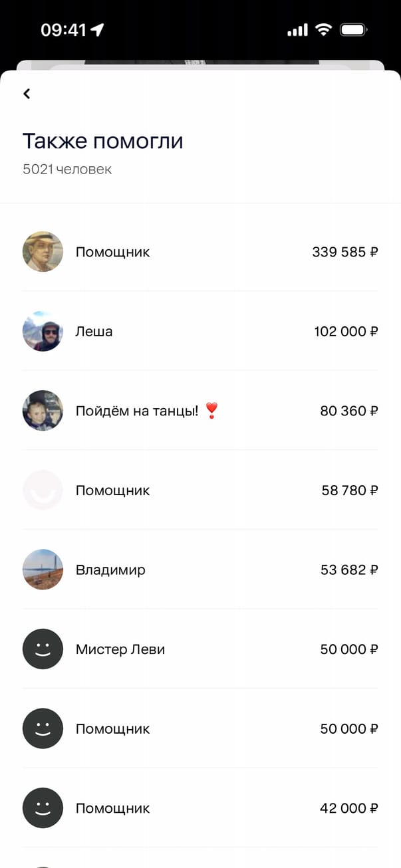Viewport: 401px width, 868px height.
Task: Tap the Помощник smiley avatar for 50 000 ₽
Action: click(43, 728)
